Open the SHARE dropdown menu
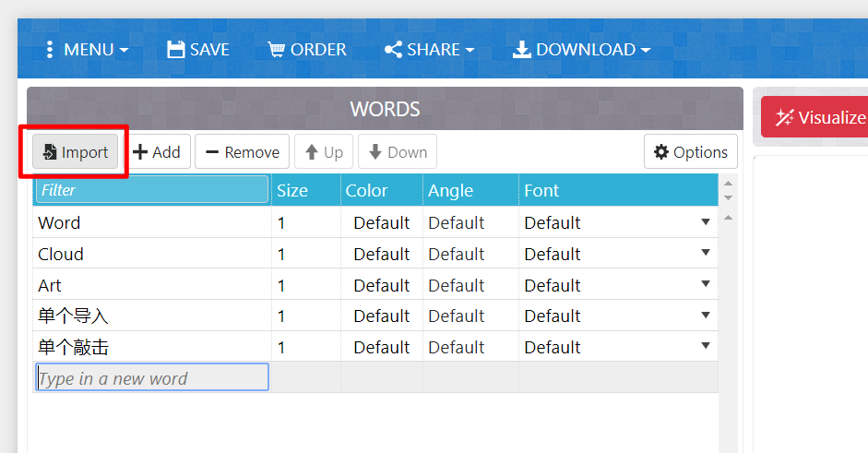This screenshot has height=453, width=868. (x=430, y=49)
